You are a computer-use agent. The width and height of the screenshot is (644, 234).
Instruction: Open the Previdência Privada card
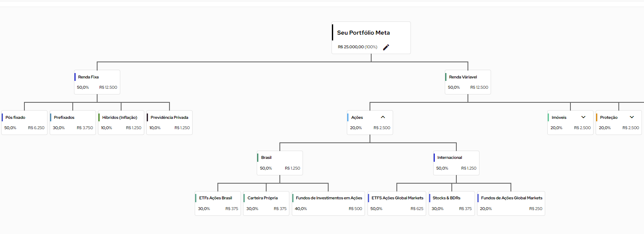(169, 122)
